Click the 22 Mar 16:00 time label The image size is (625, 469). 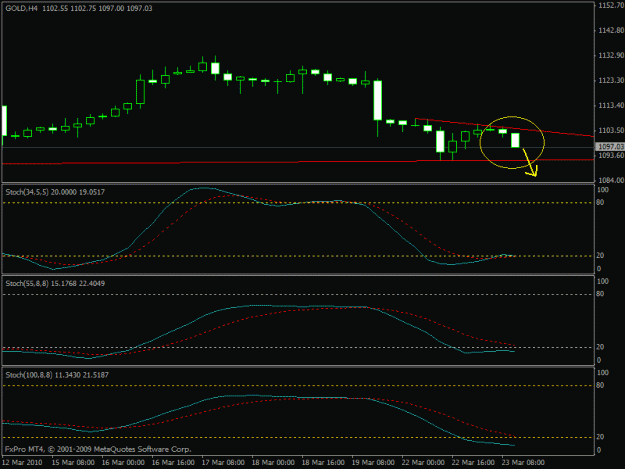[473, 463]
